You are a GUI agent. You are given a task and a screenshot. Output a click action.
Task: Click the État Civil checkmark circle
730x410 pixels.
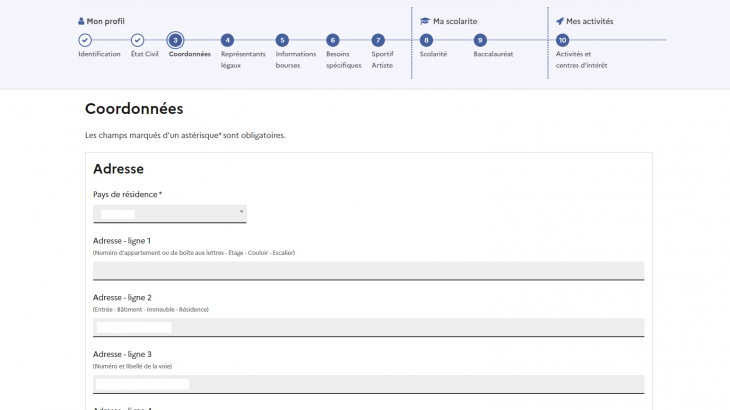[137, 40]
